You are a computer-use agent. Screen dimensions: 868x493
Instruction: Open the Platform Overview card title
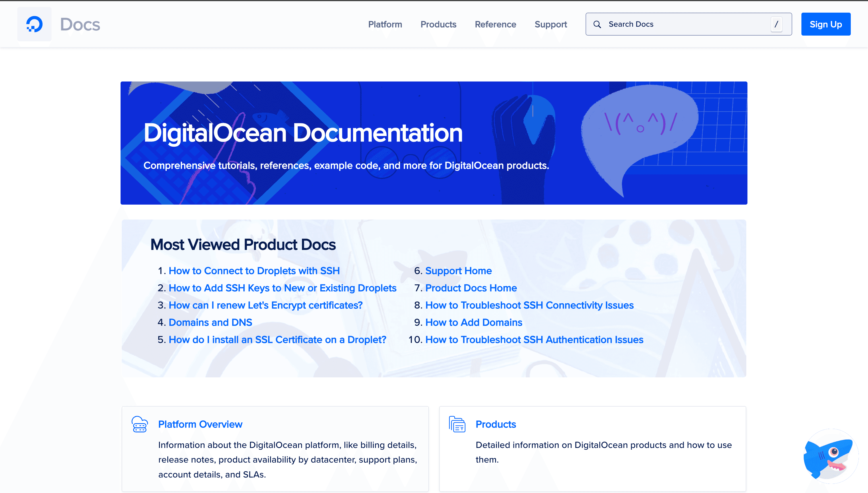(x=200, y=424)
